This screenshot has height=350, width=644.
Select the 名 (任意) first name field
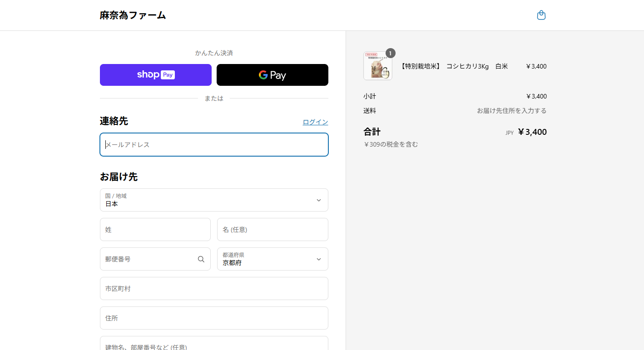tap(272, 230)
